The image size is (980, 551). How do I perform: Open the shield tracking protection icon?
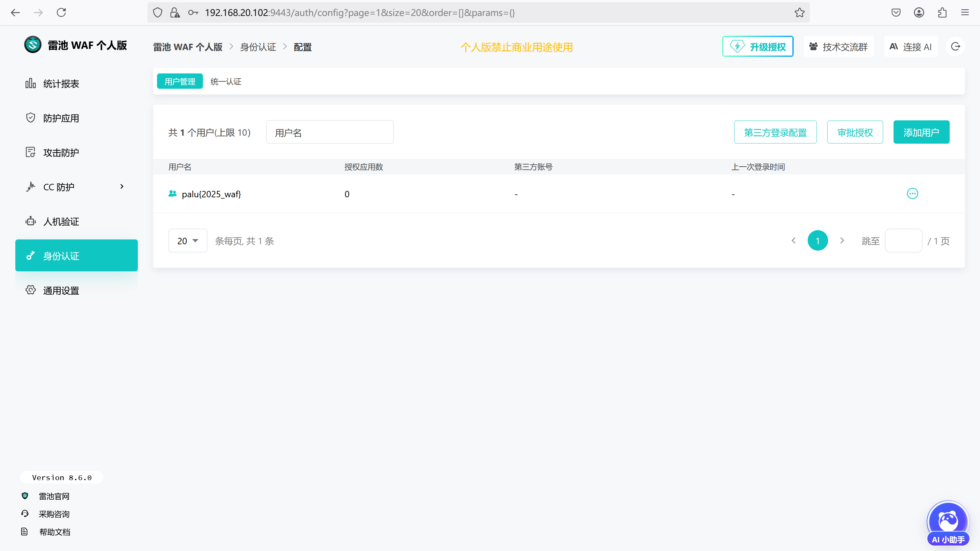pyautogui.click(x=158, y=12)
